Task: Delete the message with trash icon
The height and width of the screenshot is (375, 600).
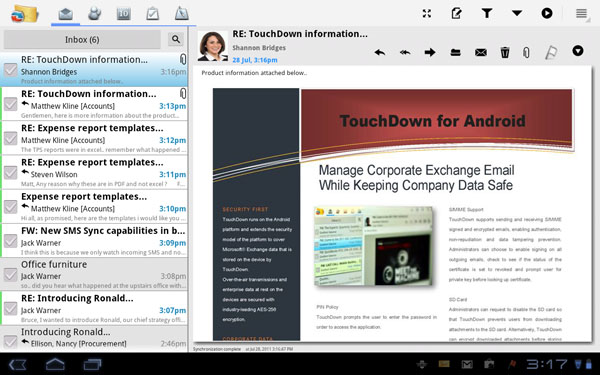Action: click(x=505, y=52)
